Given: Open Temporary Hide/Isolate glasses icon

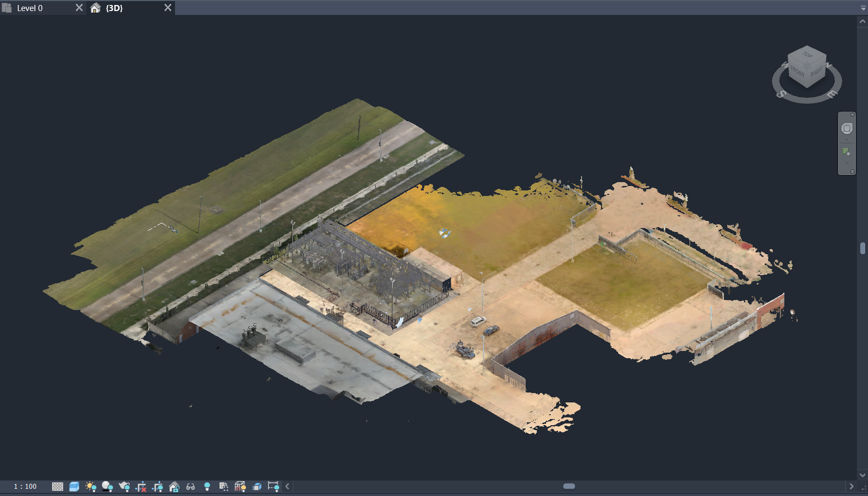Looking at the screenshot, I should click(x=191, y=487).
